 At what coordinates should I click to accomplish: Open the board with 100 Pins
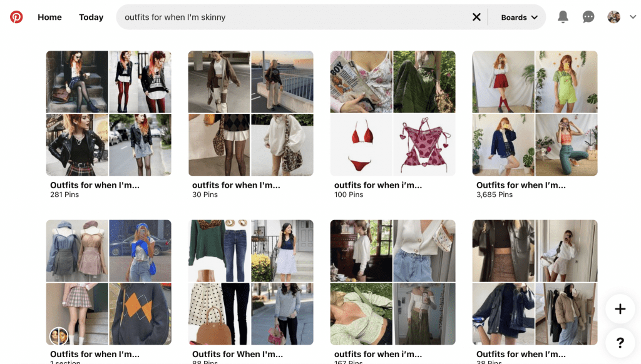tap(393, 124)
